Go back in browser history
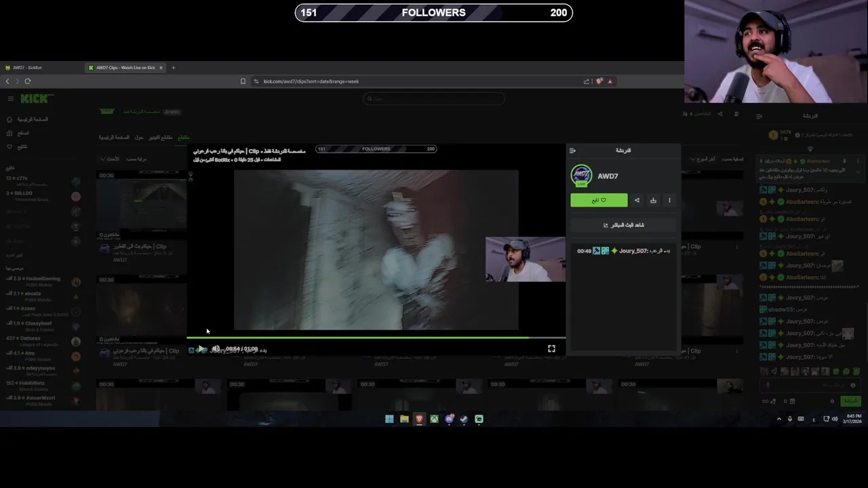 [7, 81]
